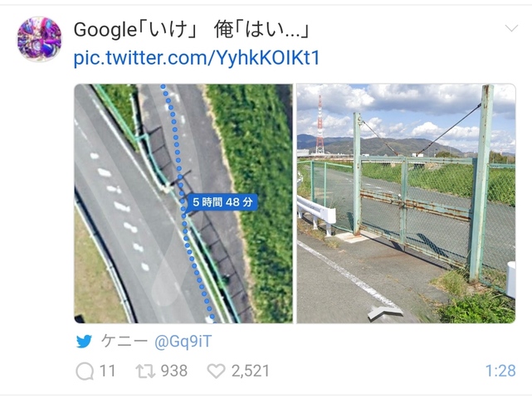Click the tweet text Google「いけ」俺「はい…」
Viewport: 532px width, 398px height.
coord(192,30)
